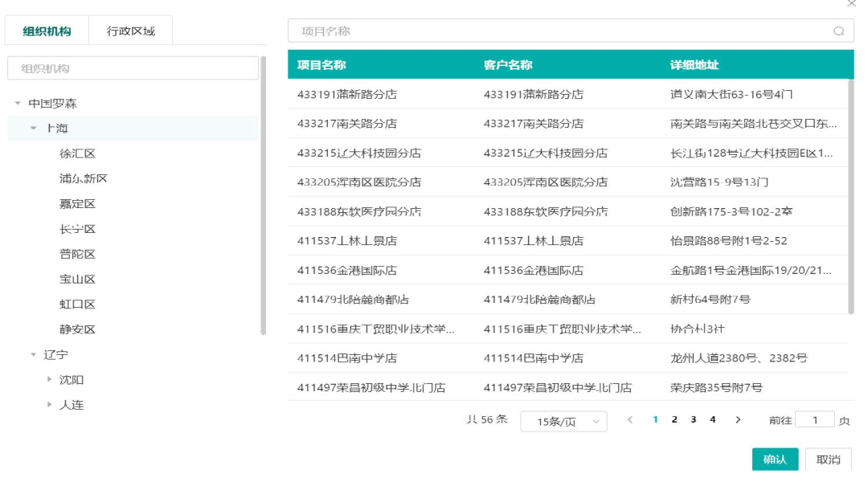Select 徐汇区 in the organization tree
Image resolution: width=868 pixels, height=478 pixels.
(77, 153)
